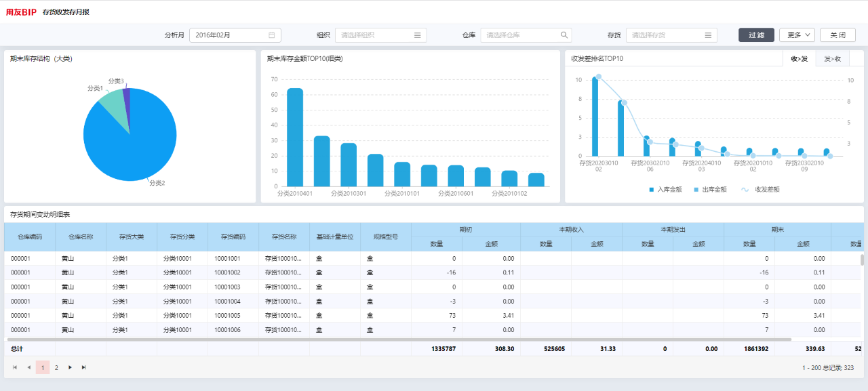Click the 期末库存金额TOP10(细类) chart title

(305, 59)
